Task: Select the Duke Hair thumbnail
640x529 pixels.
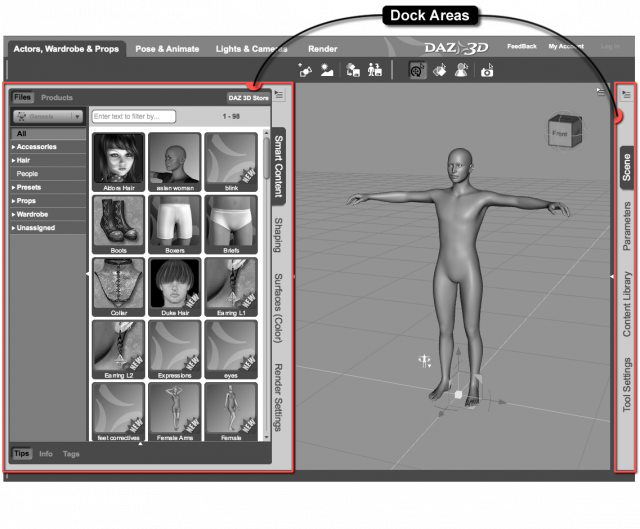Action: [x=175, y=287]
